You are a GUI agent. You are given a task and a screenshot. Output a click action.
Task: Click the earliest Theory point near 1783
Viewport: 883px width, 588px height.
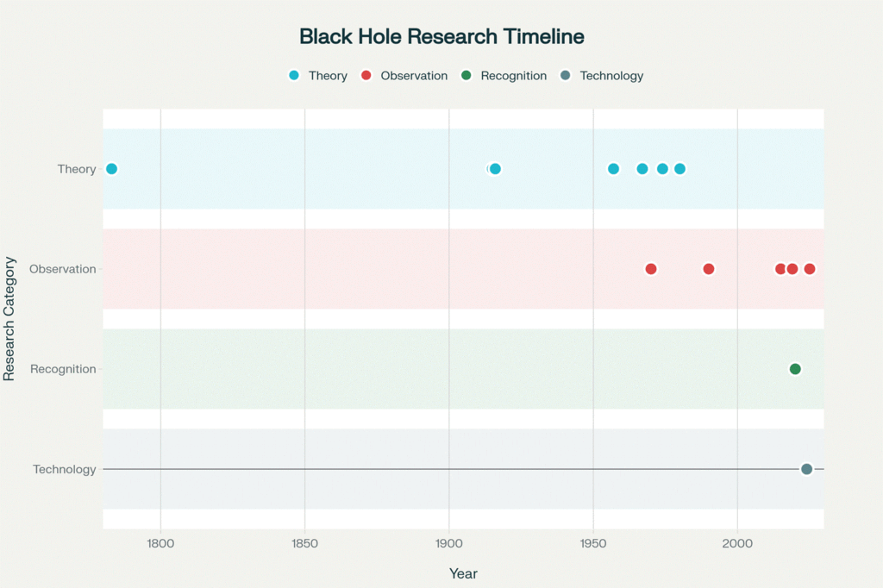(x=111, y=169)
